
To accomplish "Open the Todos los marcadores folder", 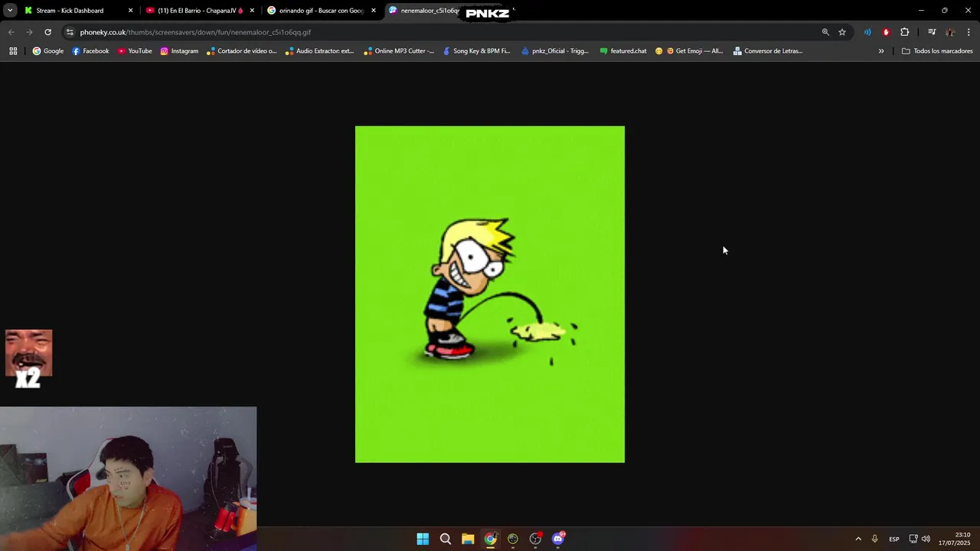I will pyautogui.click(x=937, y=51).
